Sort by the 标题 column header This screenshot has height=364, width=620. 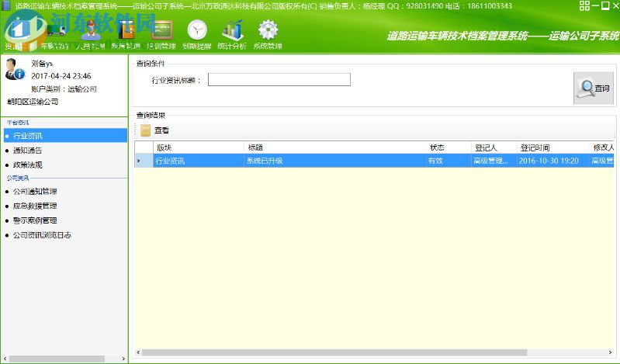(335, 147)
